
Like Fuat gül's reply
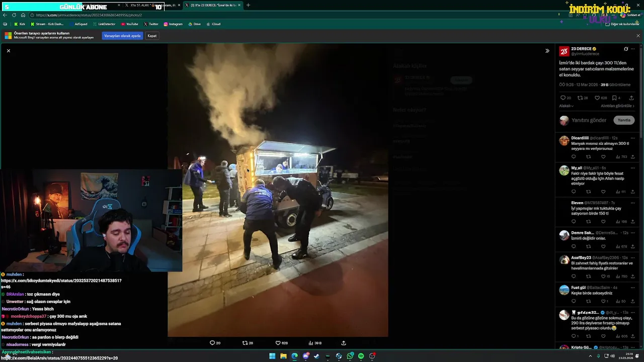click(x=605, y=301)
